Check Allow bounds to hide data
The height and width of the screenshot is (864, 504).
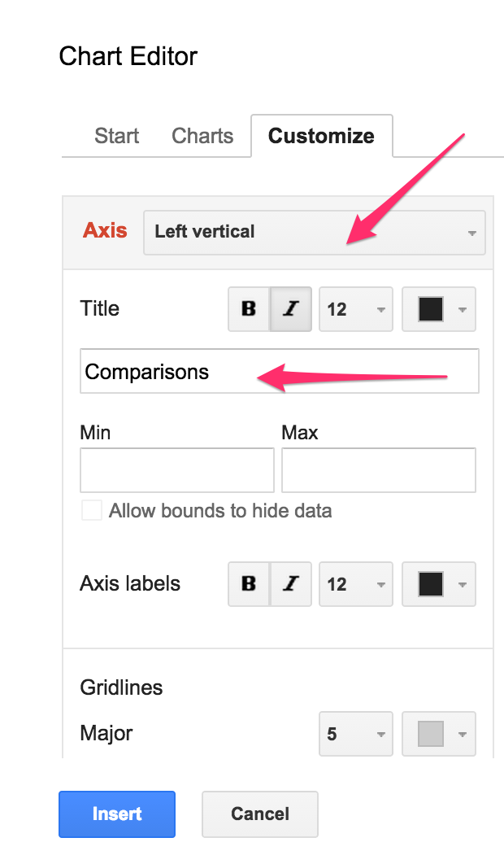coord(92,511)
